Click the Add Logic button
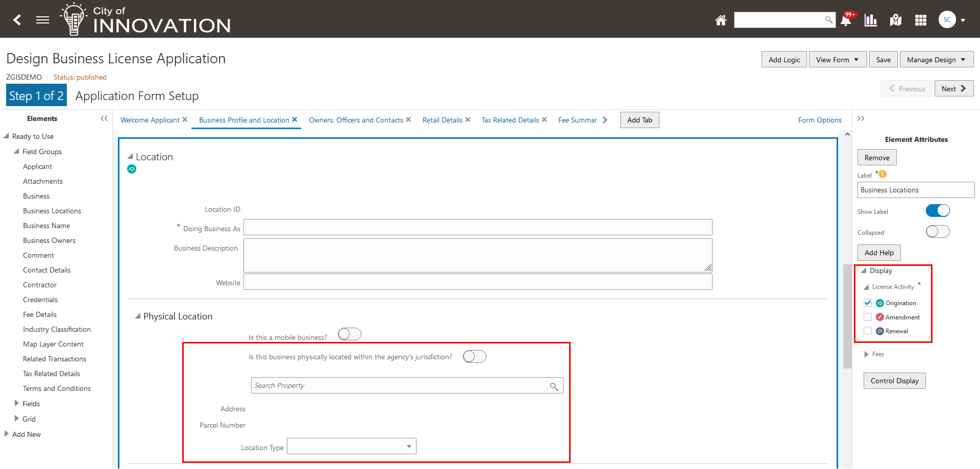The width and height of the screenshot is (980, 469). point(785,60)
